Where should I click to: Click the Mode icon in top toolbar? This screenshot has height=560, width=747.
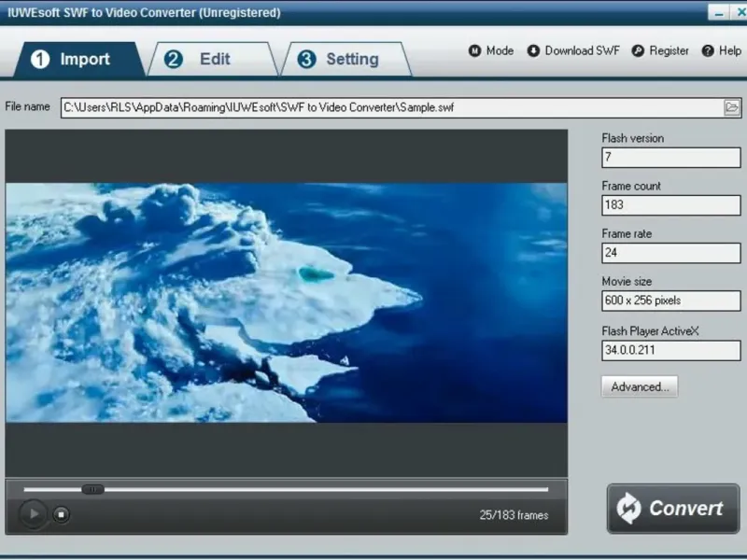tap(475, 51)
